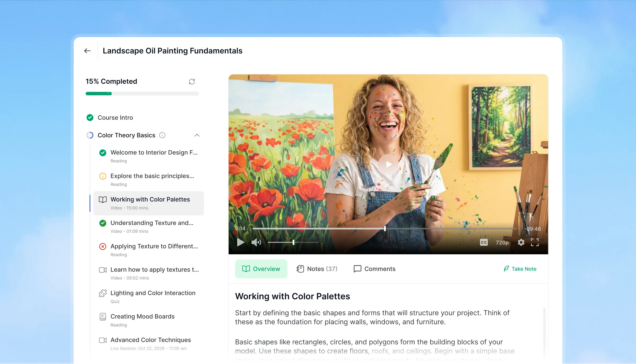The width and height of the screenshot is (636, 364).
Task: Click the volume slider handle
Action: click(x=293, y=242)
